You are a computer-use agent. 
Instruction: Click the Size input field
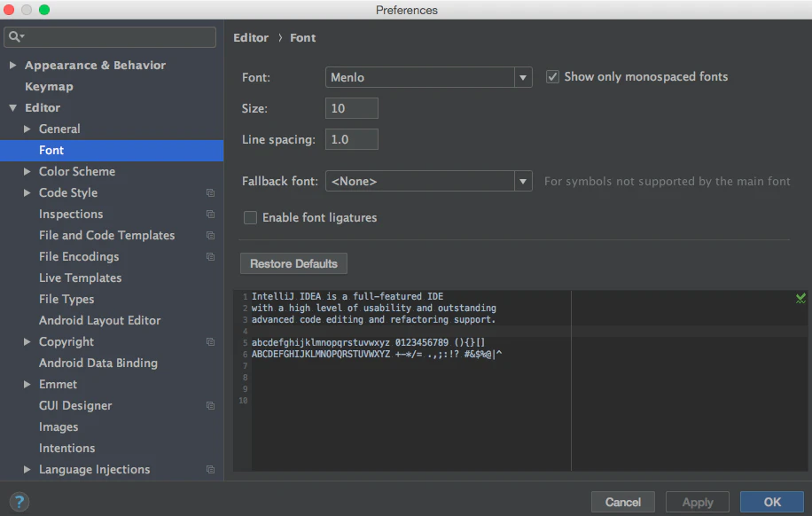click(x=352, y=108)
